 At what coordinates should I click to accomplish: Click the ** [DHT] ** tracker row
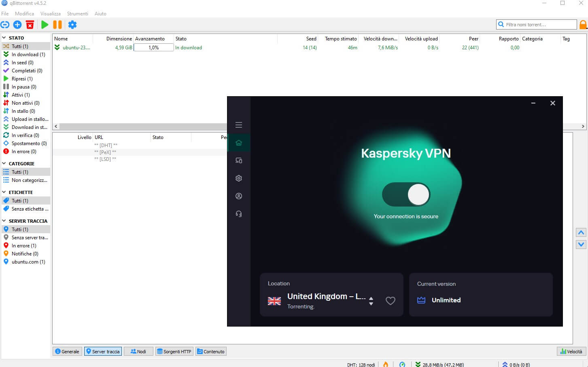pyautogui.click(x=106, y=146)
